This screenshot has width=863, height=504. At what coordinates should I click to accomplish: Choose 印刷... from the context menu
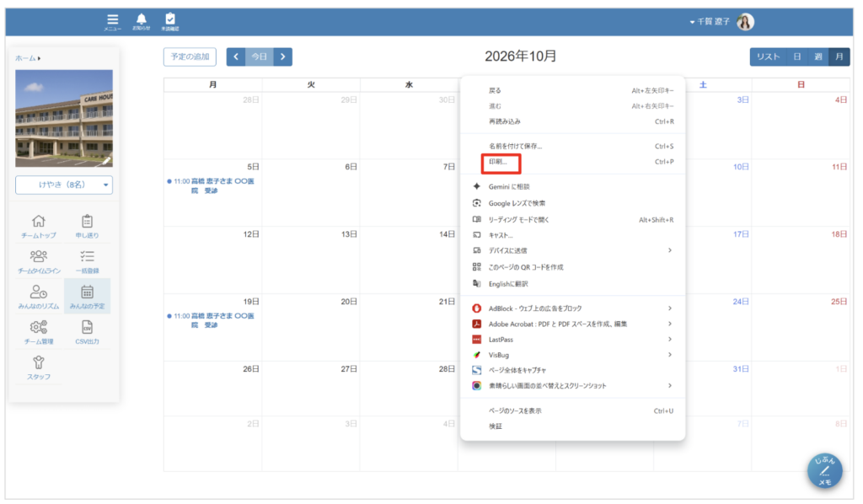point(572,162)
